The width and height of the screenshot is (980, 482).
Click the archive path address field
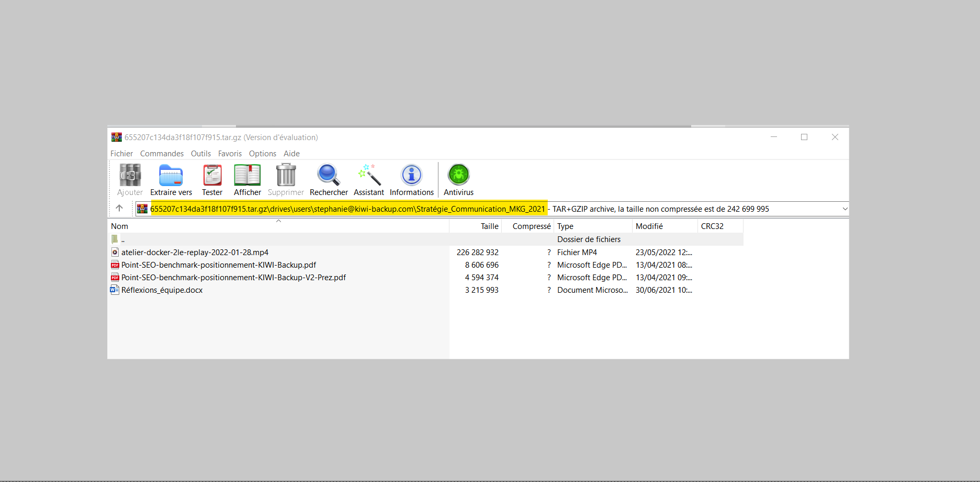[492, 209]
